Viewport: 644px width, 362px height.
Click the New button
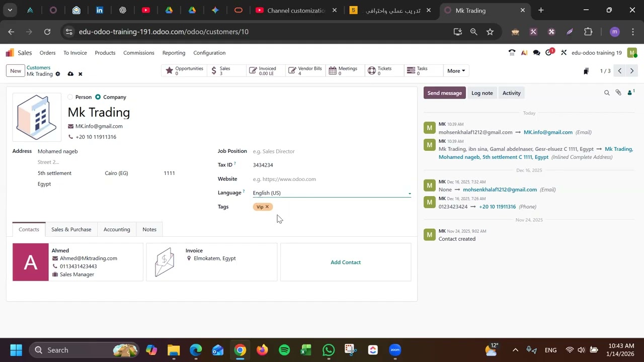click(x=16, y=71)
